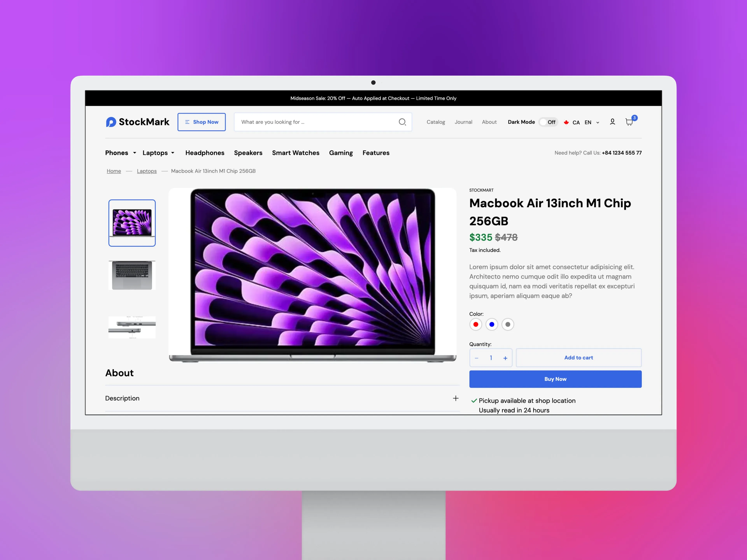
Task: Click the Tax included text
Action: [485, 250]
